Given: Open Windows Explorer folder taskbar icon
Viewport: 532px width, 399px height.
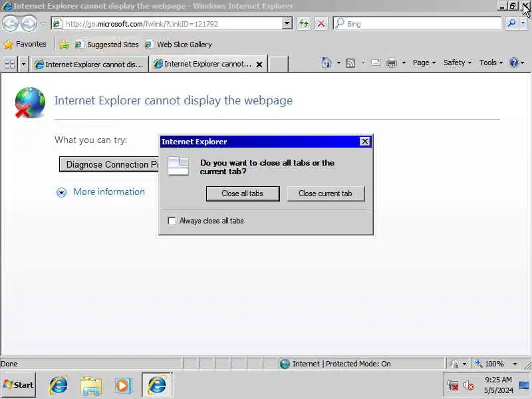Looking at the screenshot, I should coord(91,386).
